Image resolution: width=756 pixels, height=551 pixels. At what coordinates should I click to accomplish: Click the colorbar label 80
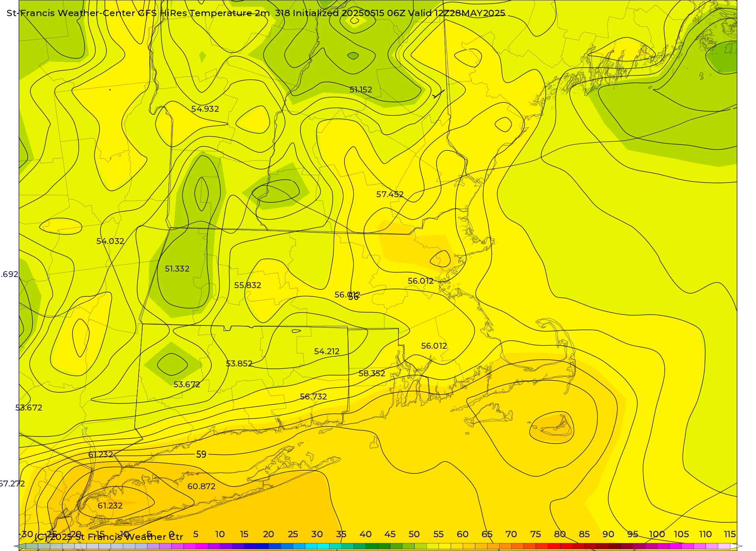(560, 534)
